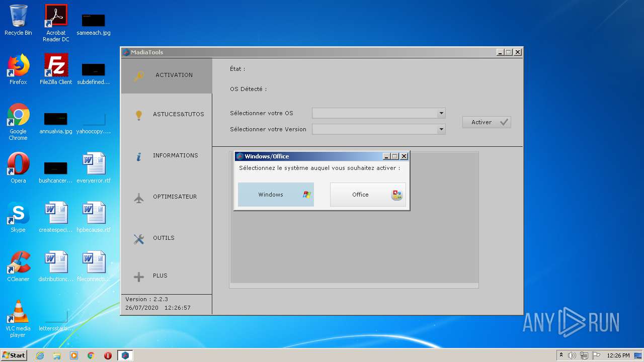Viewport: 644px width, 362px height.
Task: Close the Windows/Office dialog
Action: [x=404, y=156]
